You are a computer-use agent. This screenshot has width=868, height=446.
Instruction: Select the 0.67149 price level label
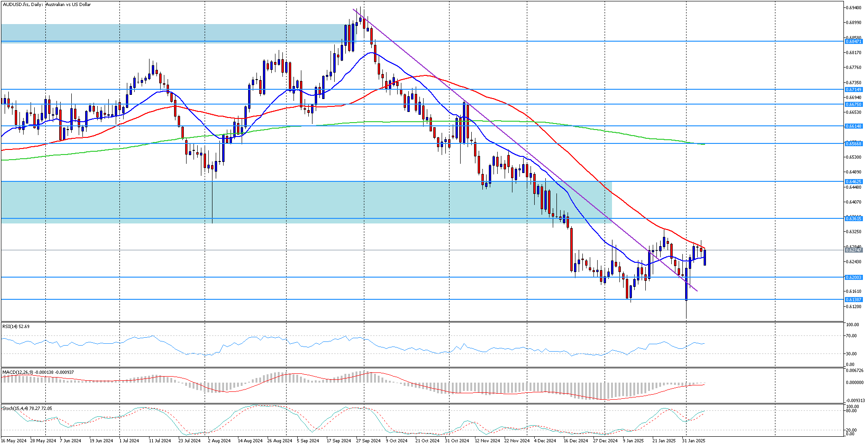coord(854,90)
